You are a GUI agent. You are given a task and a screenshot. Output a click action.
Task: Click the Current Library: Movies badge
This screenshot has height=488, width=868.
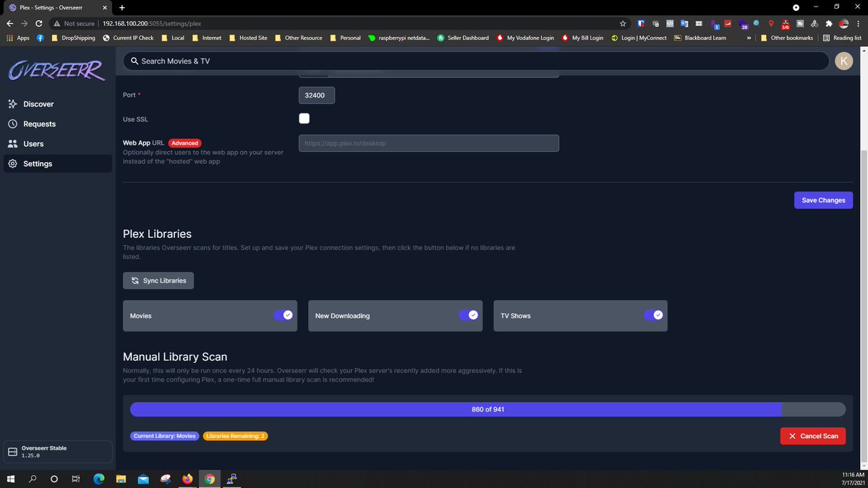[x=165, y=436]
